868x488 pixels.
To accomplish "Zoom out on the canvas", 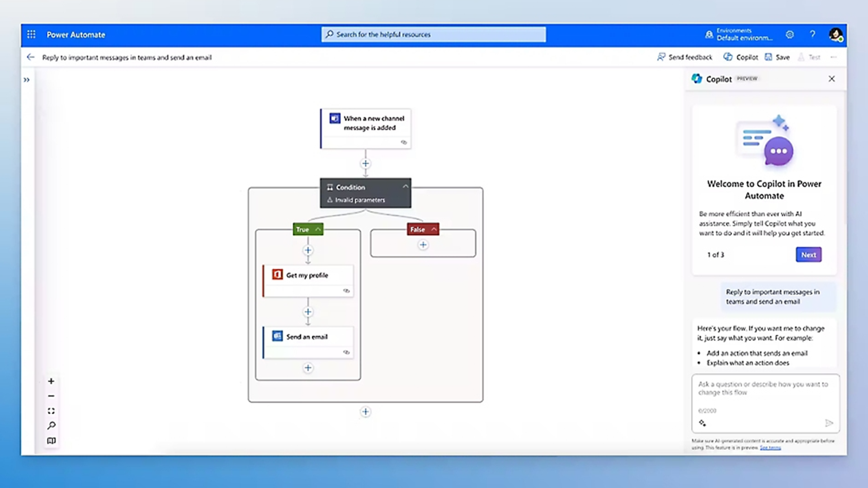I will click(x=51, y=396).
